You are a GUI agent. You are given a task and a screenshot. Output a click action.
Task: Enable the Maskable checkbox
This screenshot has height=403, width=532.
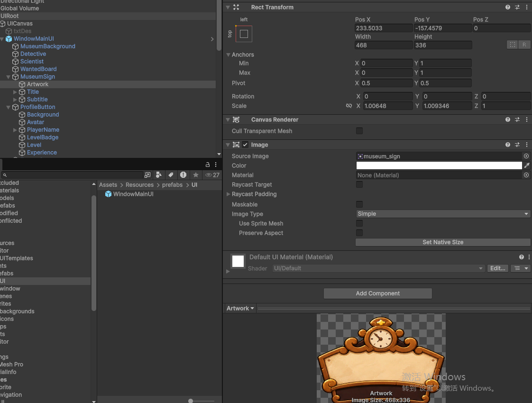(x=359, y=204)
